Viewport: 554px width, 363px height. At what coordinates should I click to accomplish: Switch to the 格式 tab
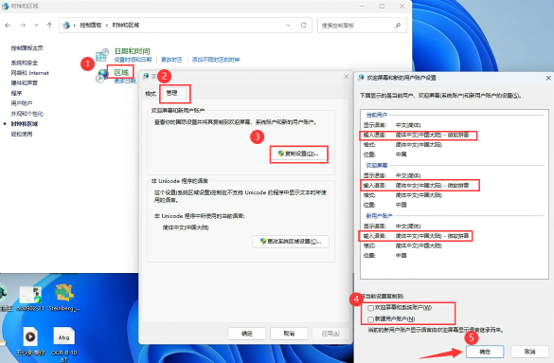[x=151, y=94]
